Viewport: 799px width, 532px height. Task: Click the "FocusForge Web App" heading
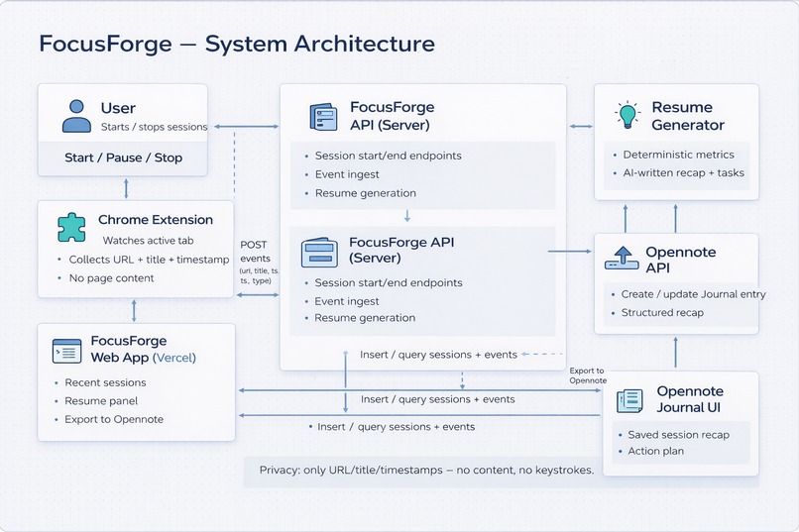pyautogui.click(x=129, y=349)
